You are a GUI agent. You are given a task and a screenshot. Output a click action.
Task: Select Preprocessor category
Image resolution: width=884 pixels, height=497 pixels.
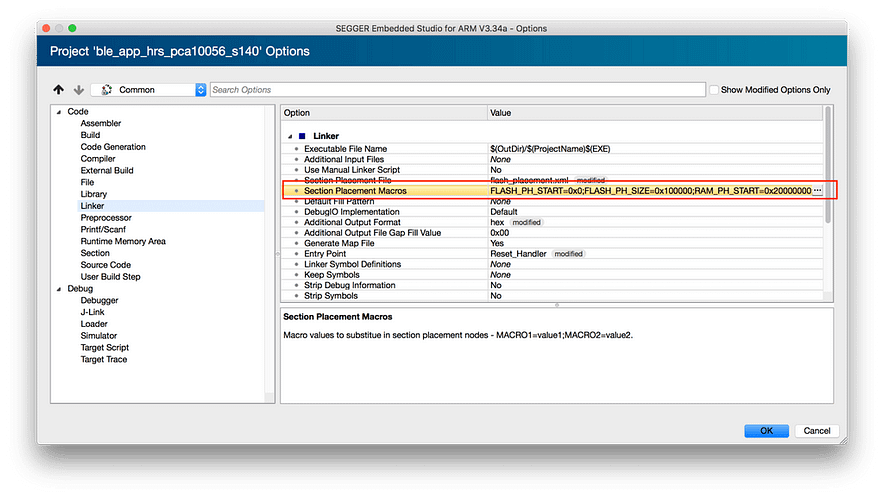[105, 218]
